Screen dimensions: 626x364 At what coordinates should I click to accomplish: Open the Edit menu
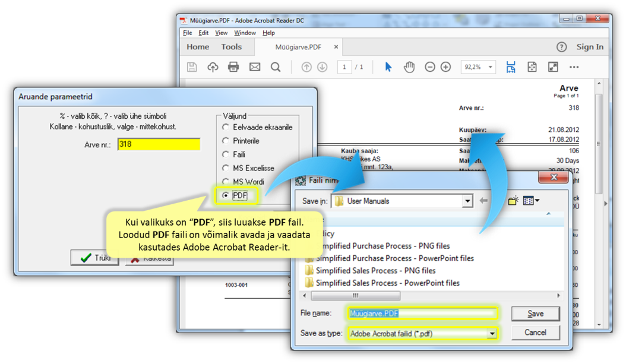pyautogui.click(x=204, y=33)
